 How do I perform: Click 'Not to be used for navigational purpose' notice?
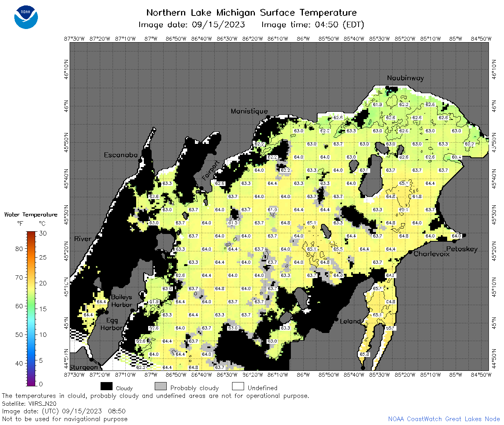click(65, 419)
